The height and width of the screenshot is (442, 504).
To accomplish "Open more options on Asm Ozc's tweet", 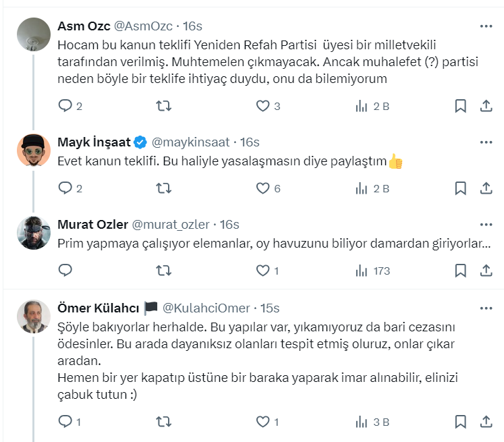I will (x=486, y=26).
